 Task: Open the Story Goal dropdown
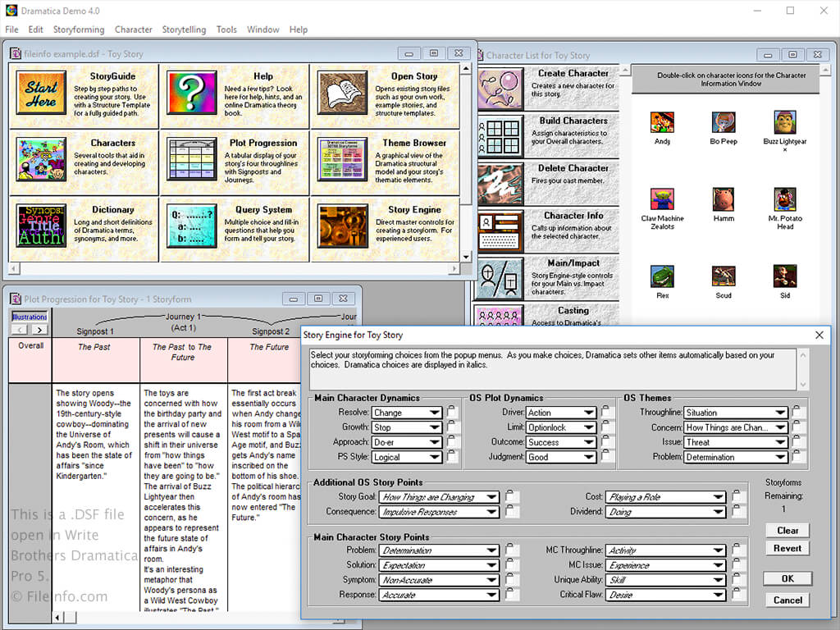(440, 497)
